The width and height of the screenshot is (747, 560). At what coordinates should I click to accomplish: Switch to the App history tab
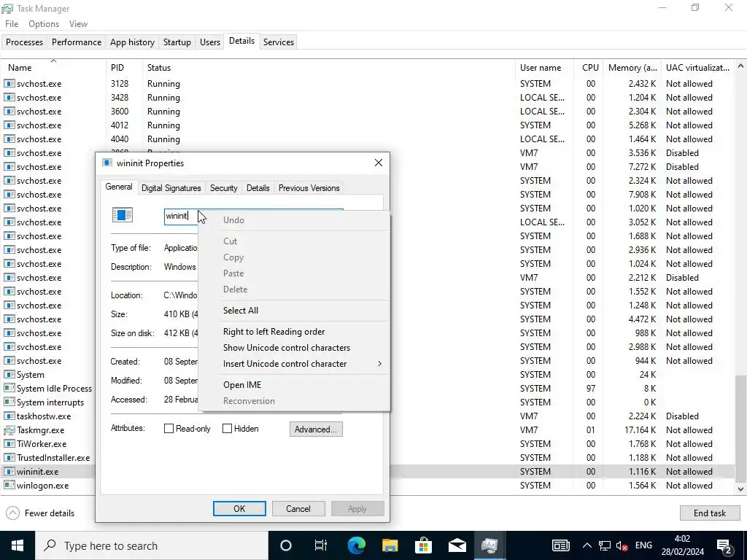[x=133, y=42]
